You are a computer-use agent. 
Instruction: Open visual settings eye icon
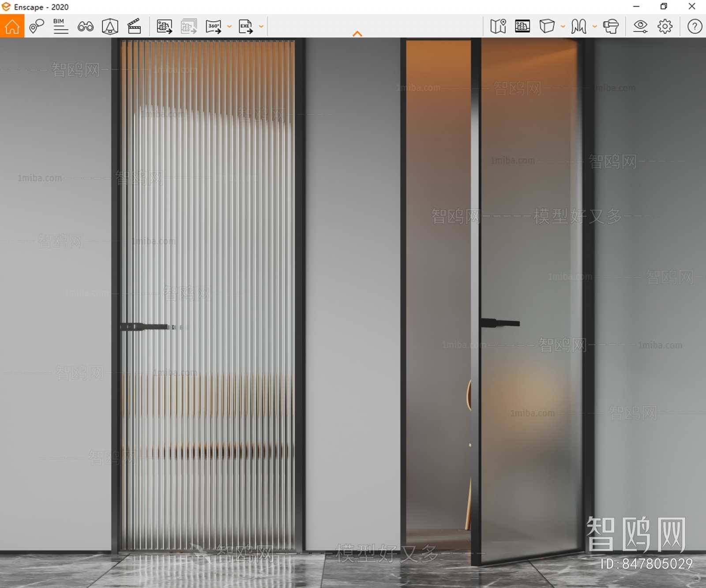640,26
